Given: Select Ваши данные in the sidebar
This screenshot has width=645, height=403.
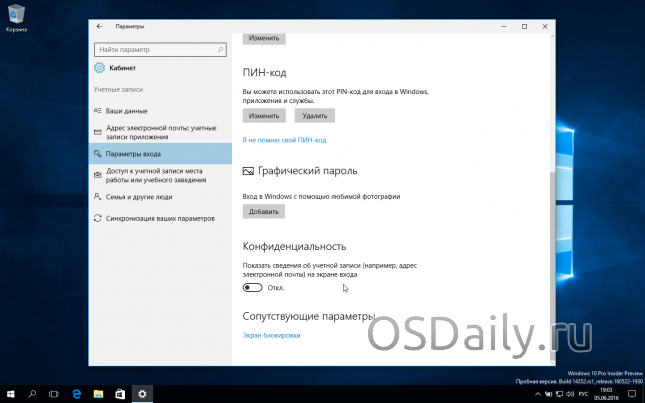Looking at the screenshot, I should [x=126, y=110].
